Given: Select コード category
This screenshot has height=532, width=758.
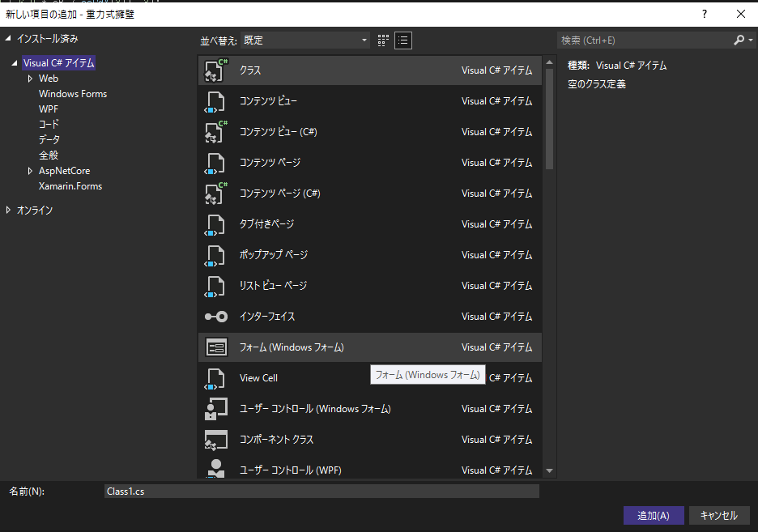Looking at the screenshot, I should [49, 124].
